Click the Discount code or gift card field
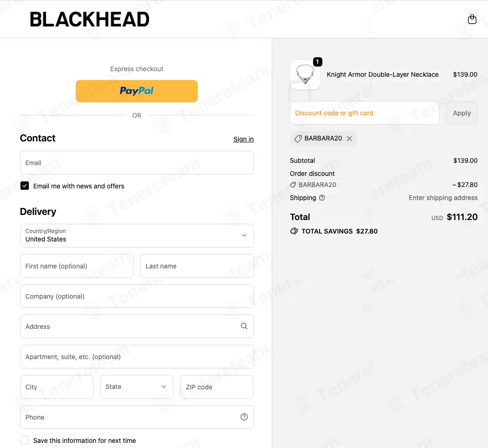 click(x=364, y=113)
